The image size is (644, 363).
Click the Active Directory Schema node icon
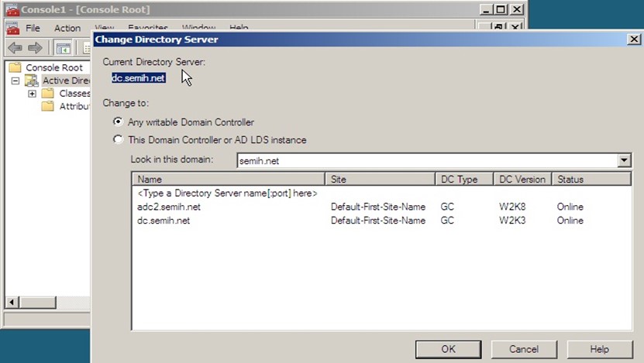[31, 80]
